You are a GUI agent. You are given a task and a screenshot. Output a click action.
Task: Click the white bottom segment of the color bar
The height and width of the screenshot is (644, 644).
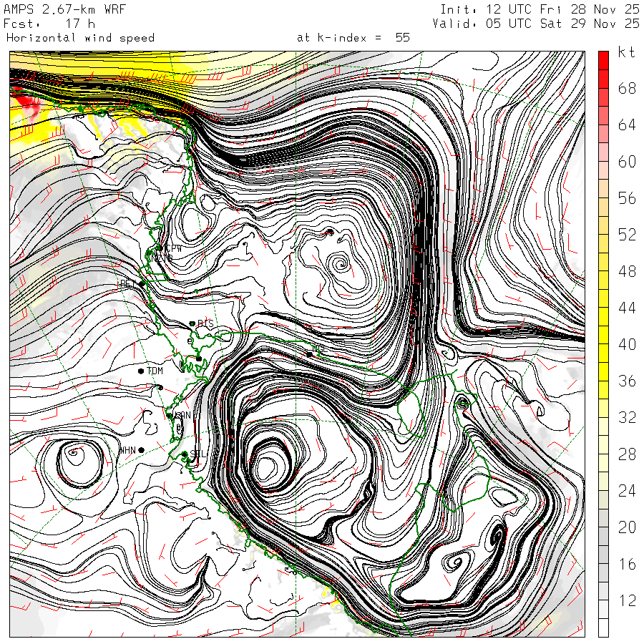point(603,628)
